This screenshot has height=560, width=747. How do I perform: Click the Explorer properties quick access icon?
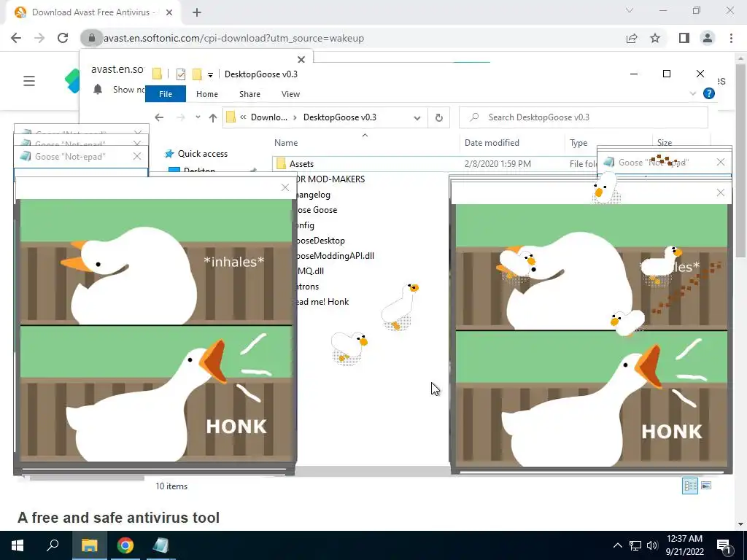coord(181,74)
